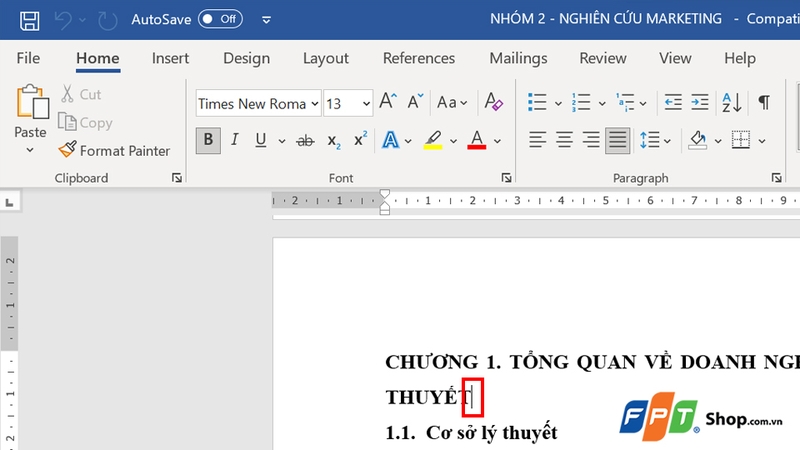This screenshot has width=800, height=450.
Task: Center align the text
Action: 564,140
